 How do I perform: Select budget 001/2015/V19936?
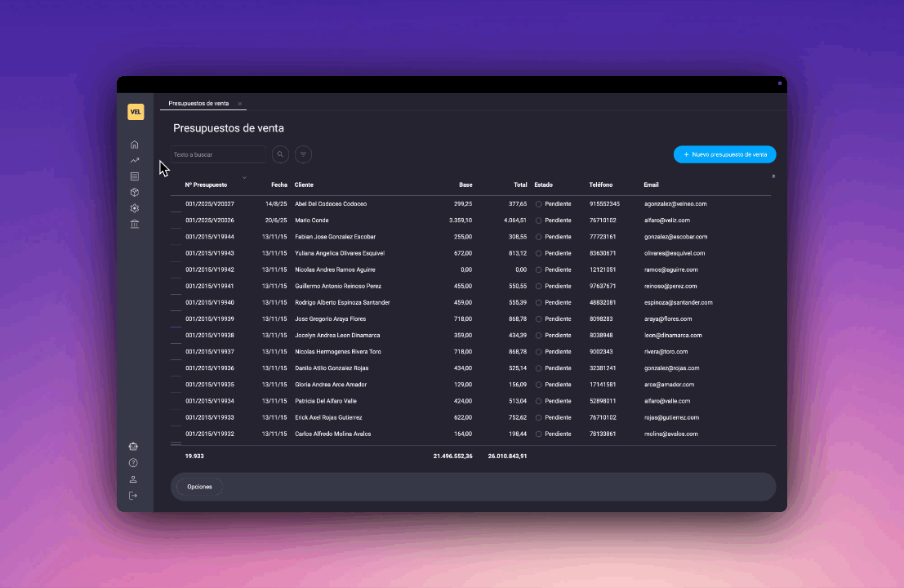coord(210,368)
